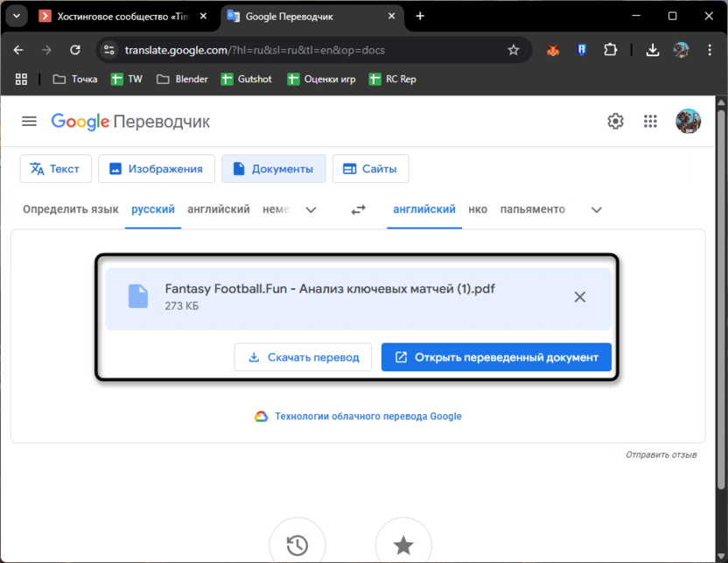Click Отправить отзыв link
This screenshot has height=563, width=728.
pyautogui.click(x=661, y=454)
